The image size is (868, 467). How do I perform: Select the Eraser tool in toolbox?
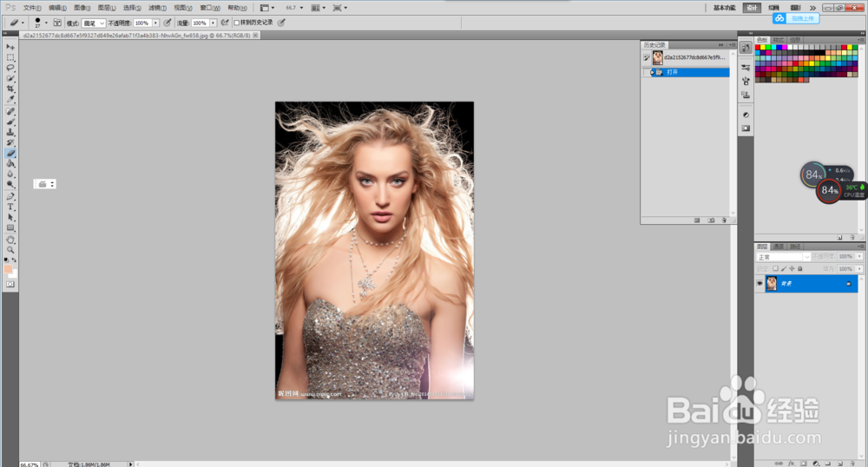tap(10, 154)
